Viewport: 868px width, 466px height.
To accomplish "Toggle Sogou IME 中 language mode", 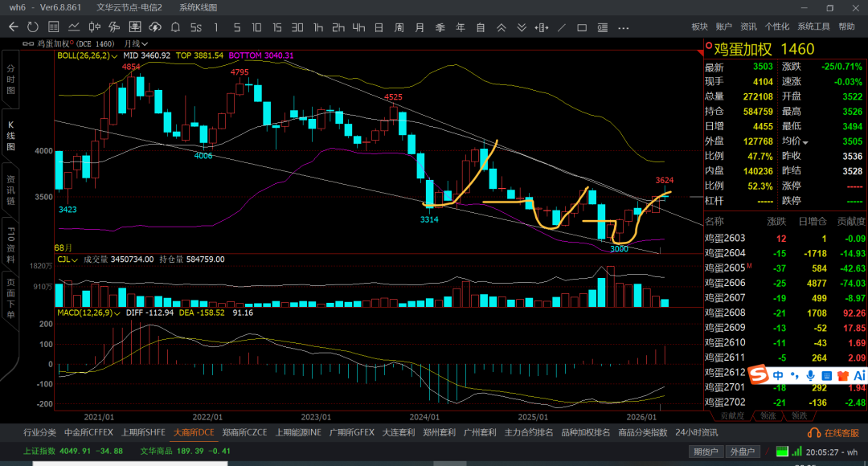I will [x=778, y=375].
